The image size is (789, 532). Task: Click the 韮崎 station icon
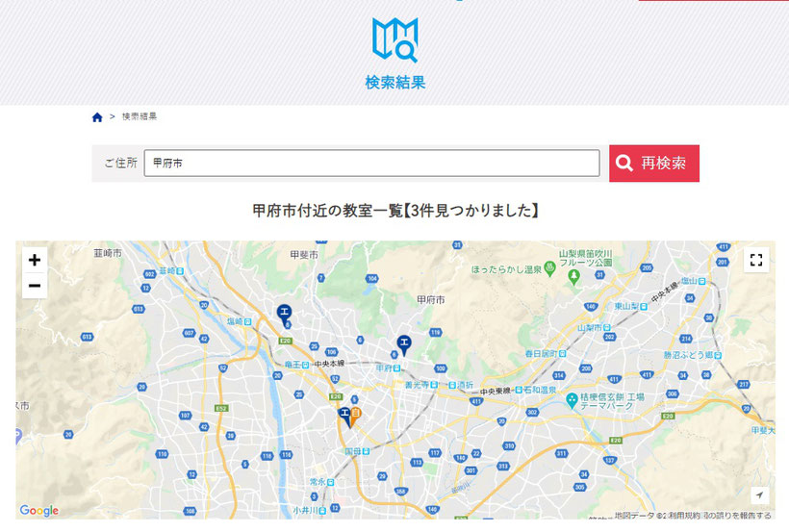[180, 271]
